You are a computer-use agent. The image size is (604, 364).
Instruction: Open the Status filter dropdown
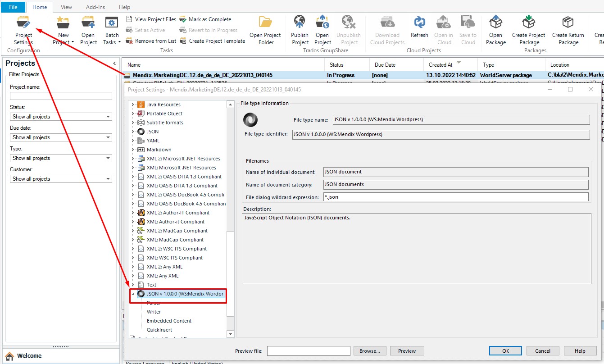[61, 117]
